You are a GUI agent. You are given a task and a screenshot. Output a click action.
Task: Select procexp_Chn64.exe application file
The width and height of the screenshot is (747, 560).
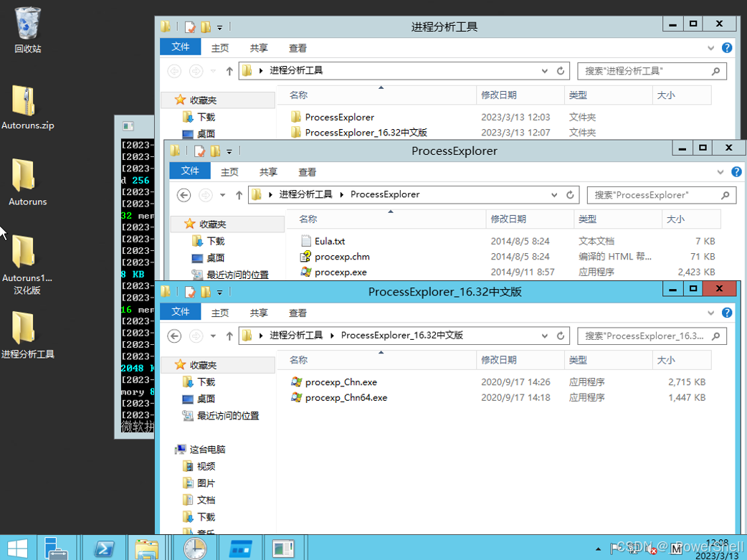click(346, 397)
